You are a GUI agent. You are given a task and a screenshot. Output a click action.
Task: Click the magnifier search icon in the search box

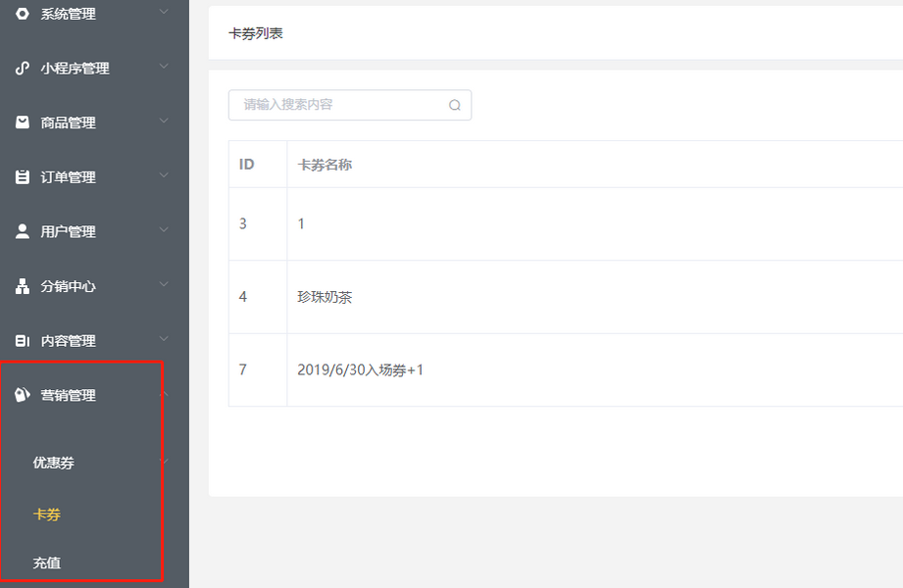coord(454,105)
